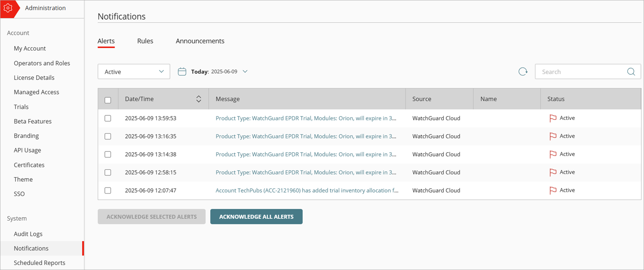Switch to the Rules tab
The height and width of the screenshot is (270, 644).
[x=145, y=41]
